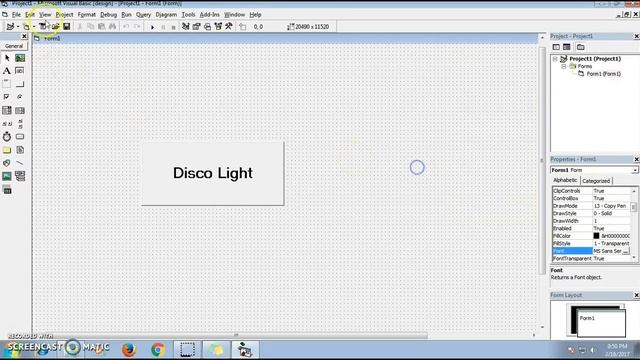Click the End (stop) toolbar button

173,27
